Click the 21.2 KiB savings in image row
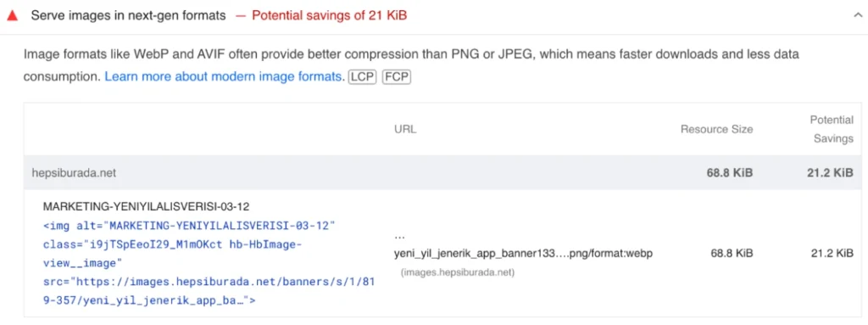This screenshot has height=325, width=868. click(832, 254)
